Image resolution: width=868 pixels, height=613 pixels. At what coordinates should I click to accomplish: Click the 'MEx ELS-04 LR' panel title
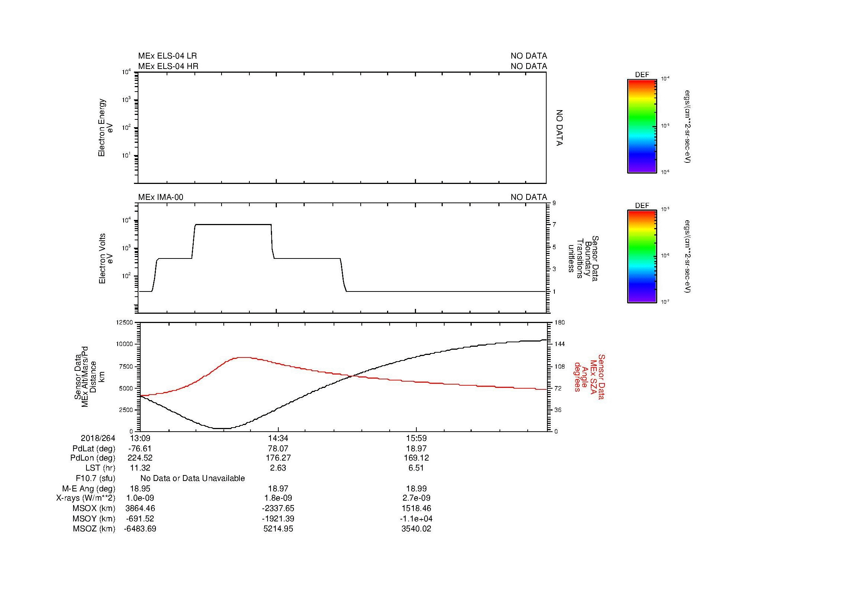tap(167, 56)
